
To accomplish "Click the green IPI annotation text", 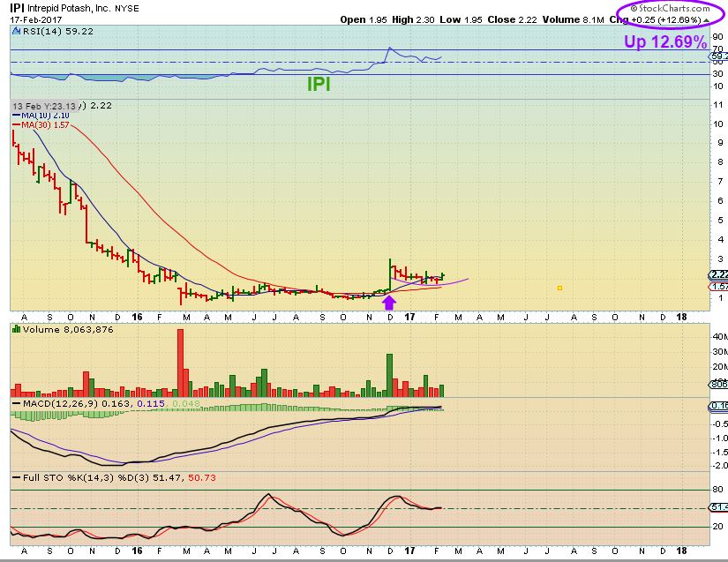I will pyautogui.click(x=319, y=84).
